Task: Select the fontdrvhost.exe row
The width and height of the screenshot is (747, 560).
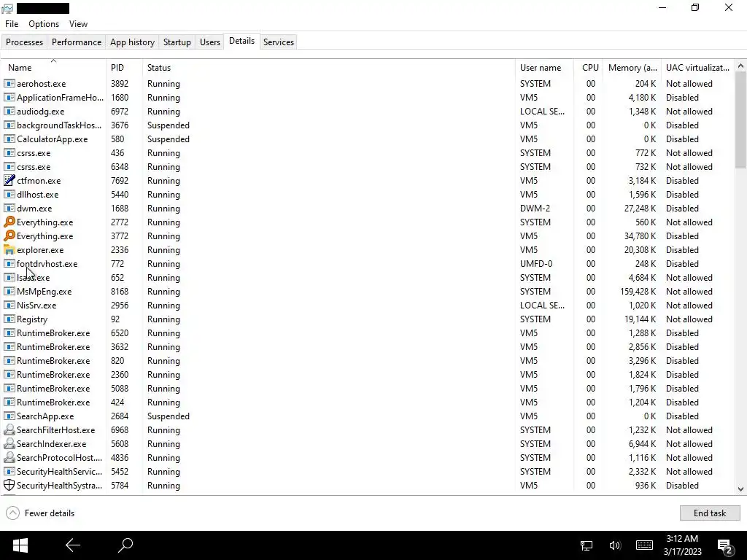Action: [368, 264]
